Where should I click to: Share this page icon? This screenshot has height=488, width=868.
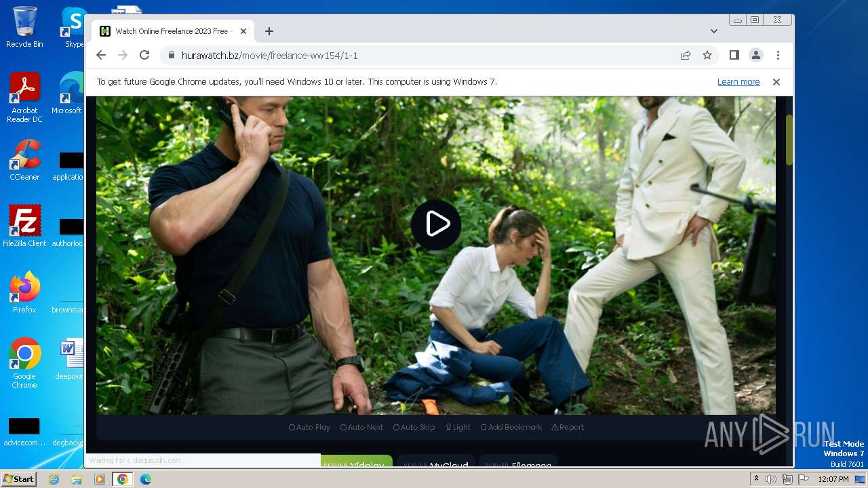tap(686, 56)
